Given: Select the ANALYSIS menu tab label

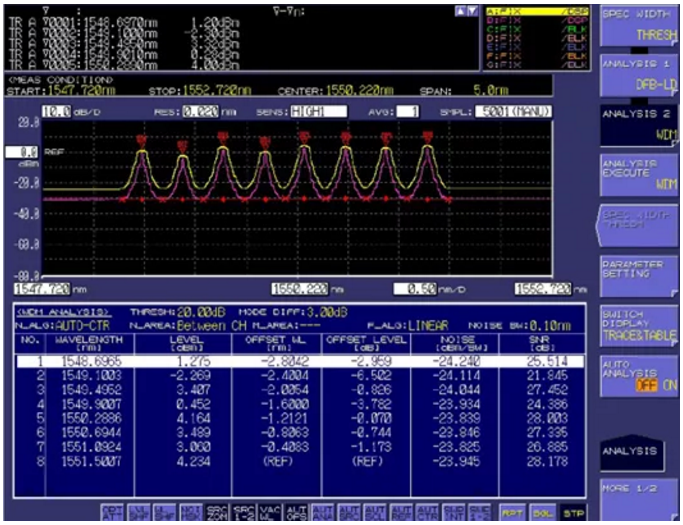Looking at the screenshot, I should [x=631, y=452].
